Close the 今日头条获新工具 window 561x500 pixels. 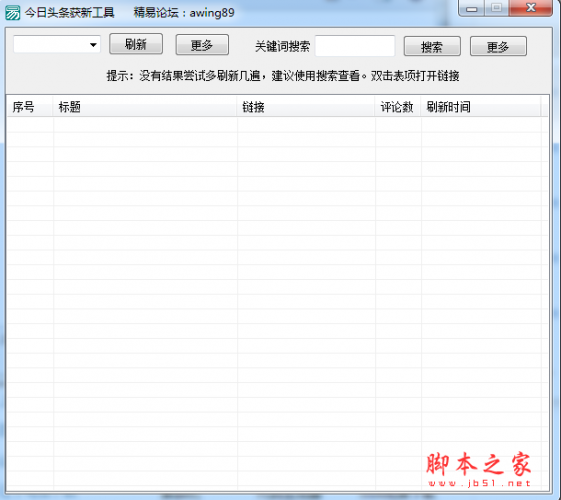tap(531, 8)
